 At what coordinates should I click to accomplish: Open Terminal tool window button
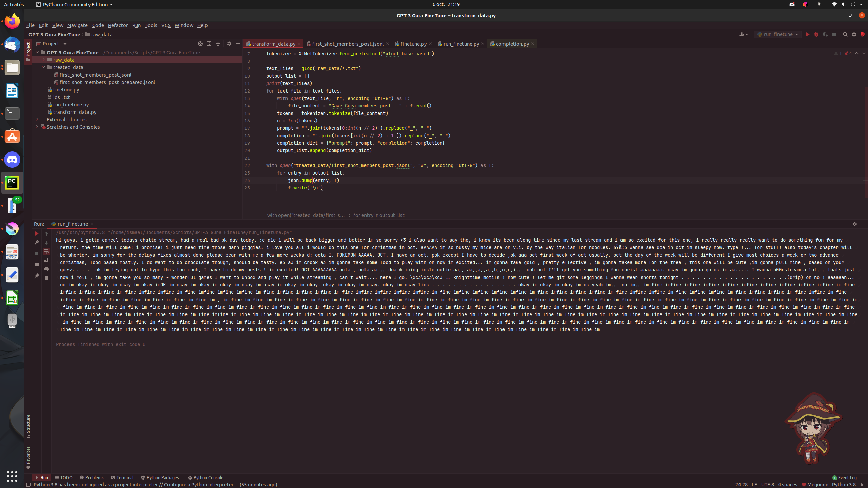(x=122, y=477)
